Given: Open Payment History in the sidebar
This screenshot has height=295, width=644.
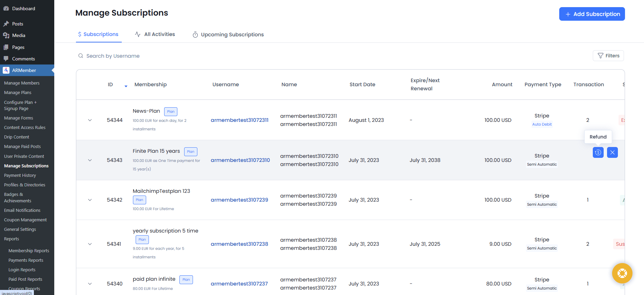Looking at the screenshot, I should (x=20, y=176).
